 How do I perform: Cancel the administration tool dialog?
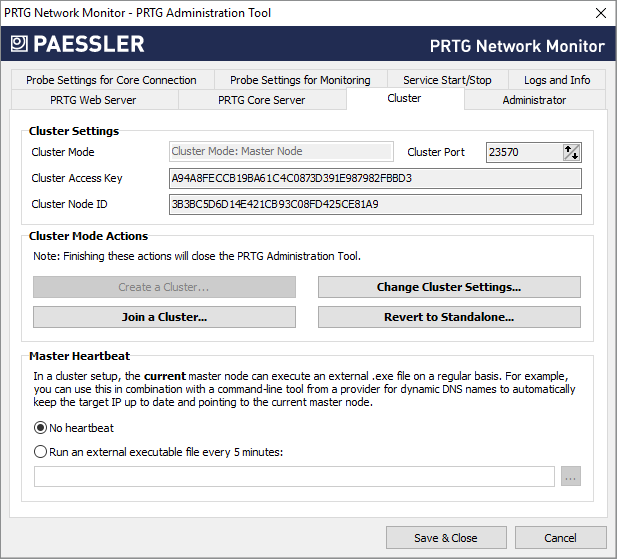click(x=560, y=538)
